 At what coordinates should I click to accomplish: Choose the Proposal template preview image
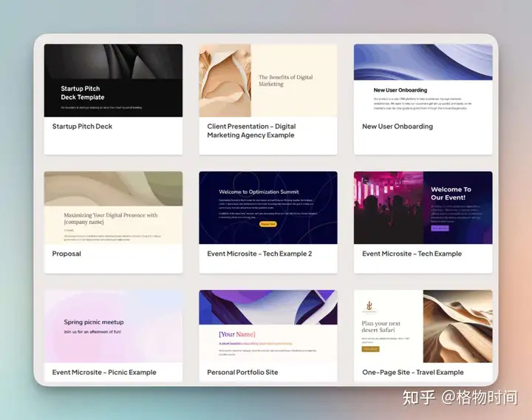113,208
